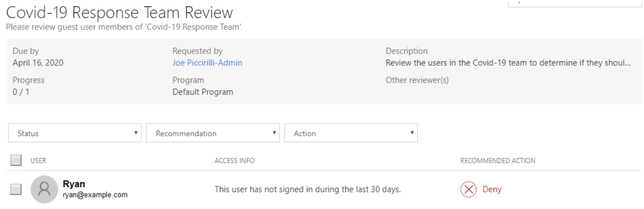Screen dimensions: 644x209
Task: Select the user name Ryan
Action: point(74,184)
